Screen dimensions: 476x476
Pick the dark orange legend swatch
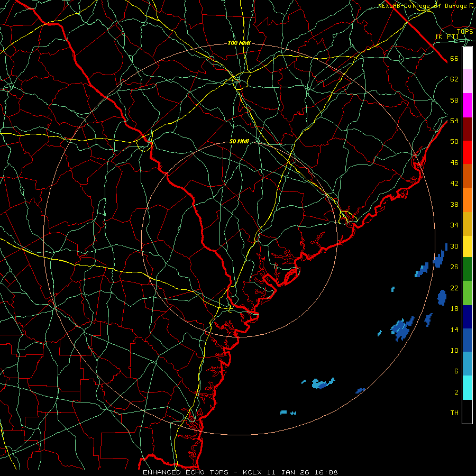[x=467, y=176]
